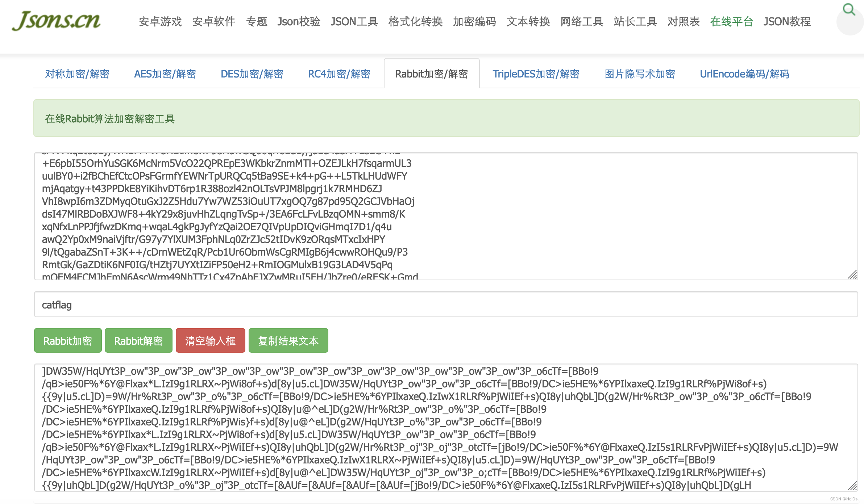Open the 加密编码 menu
The height and width of the screenshot is (504, 864).
[474, 22]
